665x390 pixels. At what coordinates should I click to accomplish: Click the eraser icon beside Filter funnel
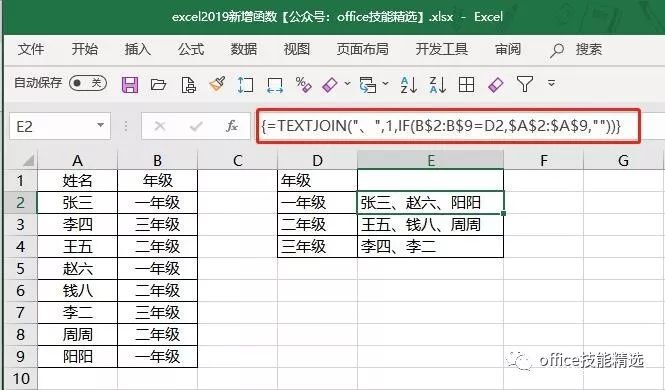click(495, 84)
